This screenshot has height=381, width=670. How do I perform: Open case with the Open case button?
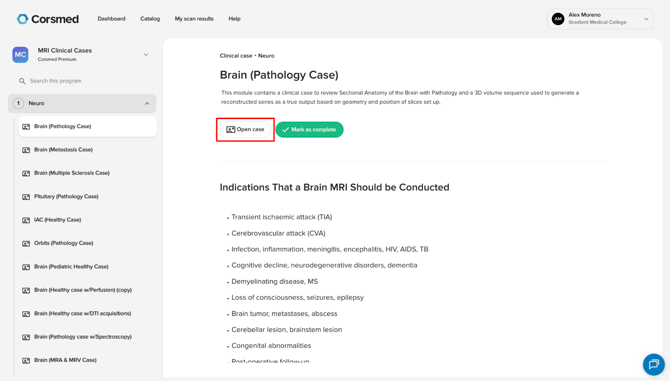pyautogui.click(x=245, y=129)
